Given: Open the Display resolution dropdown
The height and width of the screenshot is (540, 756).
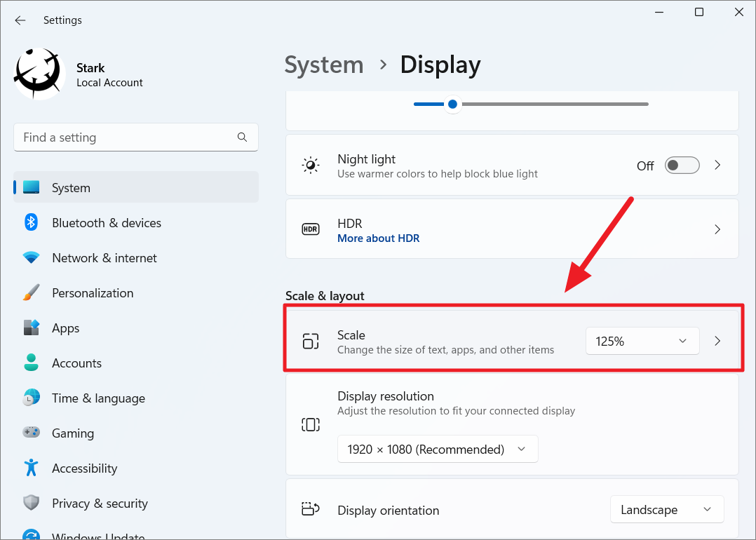Looking at the screenshot, I should coord(437,449).
